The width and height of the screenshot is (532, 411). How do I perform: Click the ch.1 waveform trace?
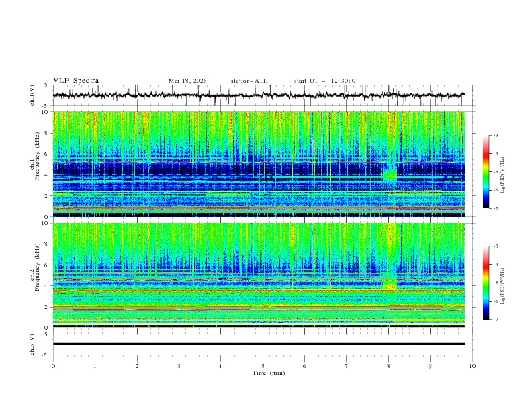point(259,95)
